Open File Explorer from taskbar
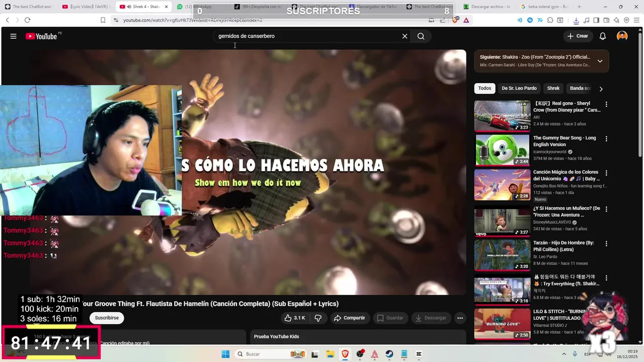 [330, 354]
